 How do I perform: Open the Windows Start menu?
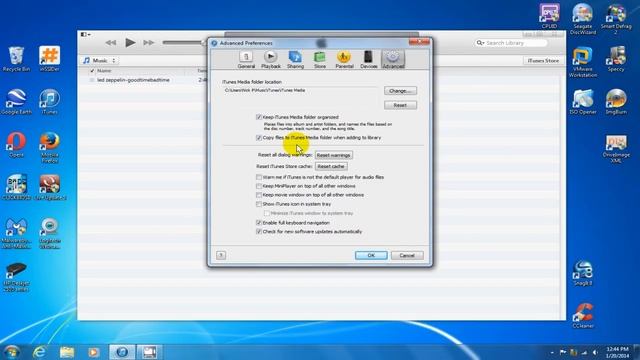pyautogui.click(x=12, y=352)
